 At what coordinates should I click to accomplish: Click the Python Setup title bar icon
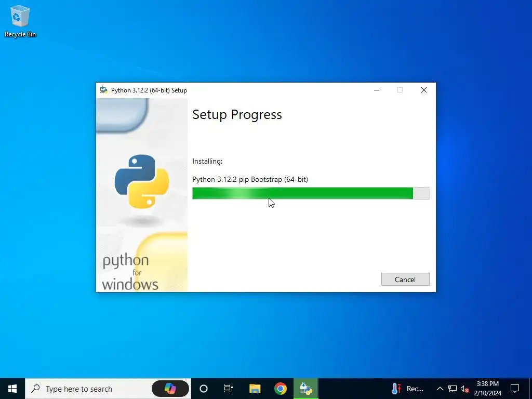click(104, 90)
